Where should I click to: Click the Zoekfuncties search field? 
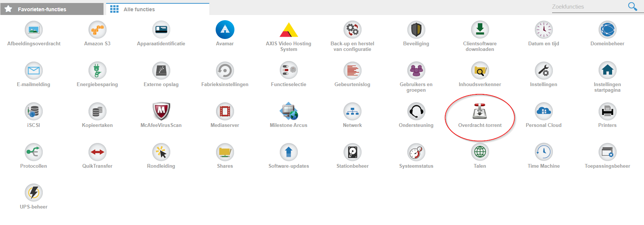click(588, 7)
